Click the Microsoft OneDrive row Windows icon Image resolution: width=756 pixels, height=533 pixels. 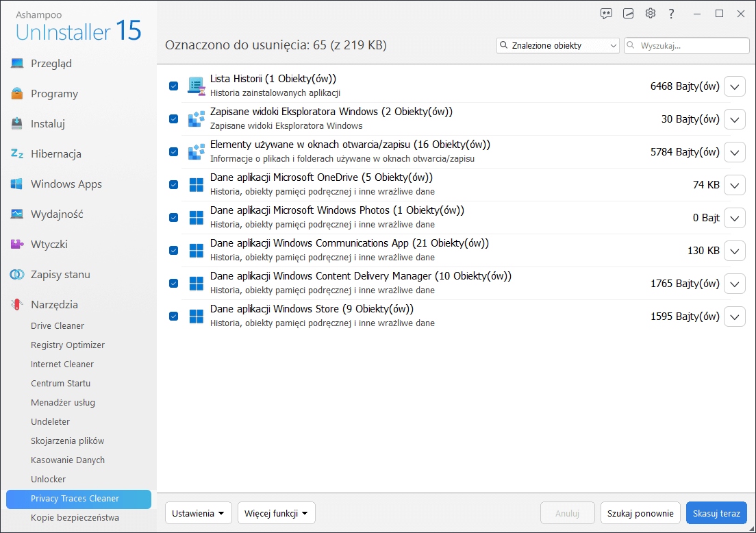tap(197, 185)
